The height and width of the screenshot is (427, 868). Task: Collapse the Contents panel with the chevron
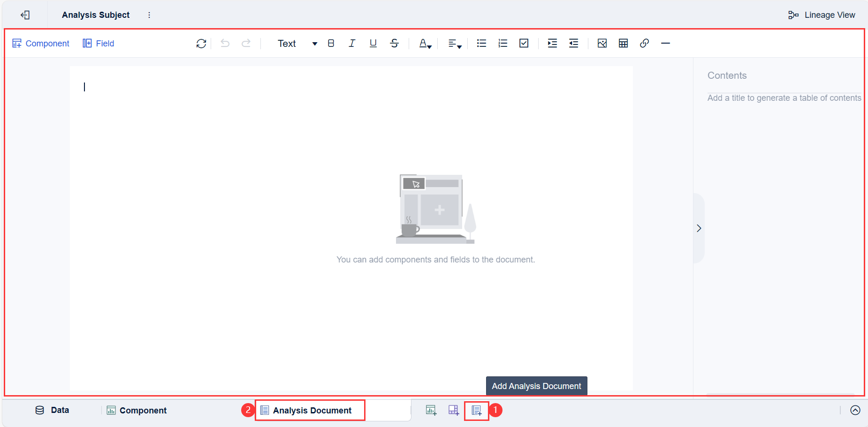pos(699,228)
